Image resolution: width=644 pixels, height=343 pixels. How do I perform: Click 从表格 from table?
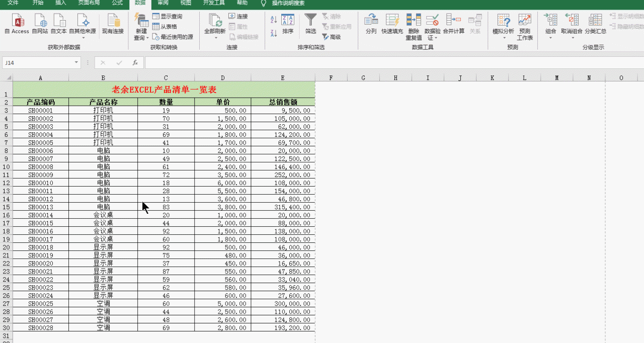165,27
